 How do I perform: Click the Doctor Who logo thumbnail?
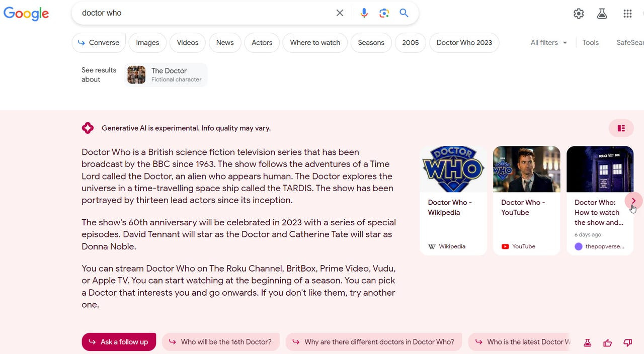[453, 169]
